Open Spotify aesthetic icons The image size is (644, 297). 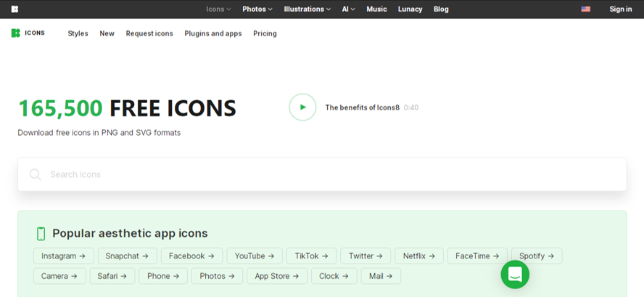coord(537,256)
